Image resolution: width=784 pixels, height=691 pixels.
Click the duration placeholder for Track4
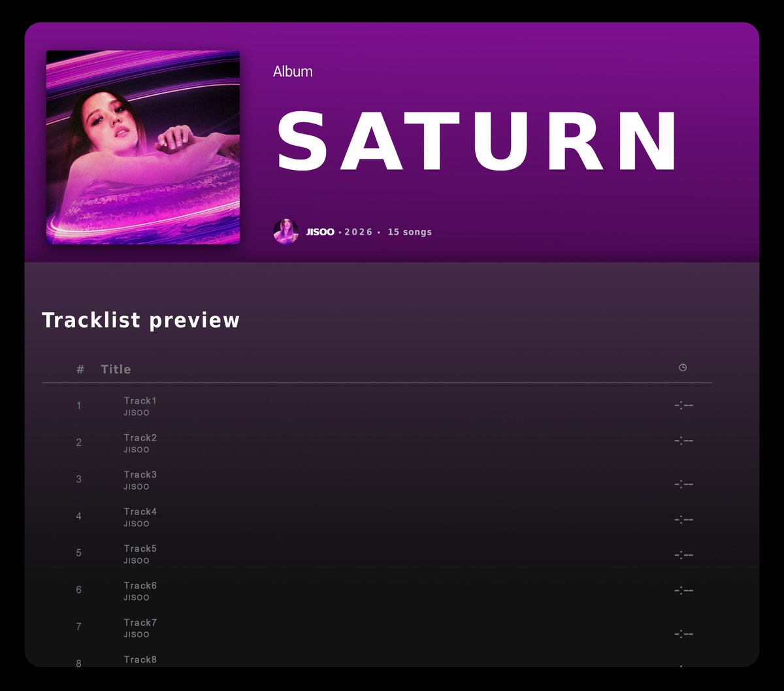point(683,520)
